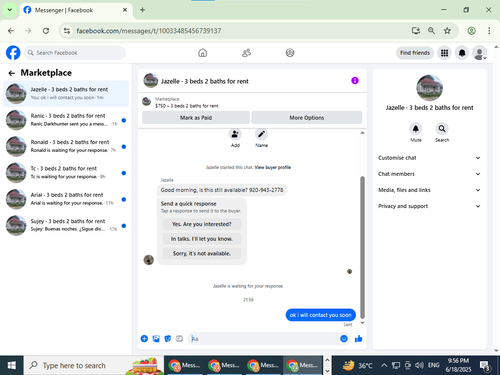Show hidden system tray icons
Screen dimensions: 500x375
[384, 365]
